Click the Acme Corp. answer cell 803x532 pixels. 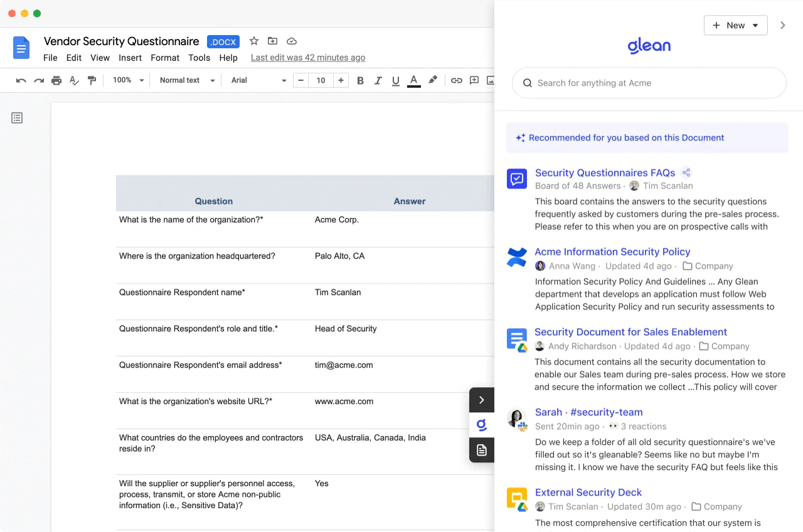pos(337,220)
